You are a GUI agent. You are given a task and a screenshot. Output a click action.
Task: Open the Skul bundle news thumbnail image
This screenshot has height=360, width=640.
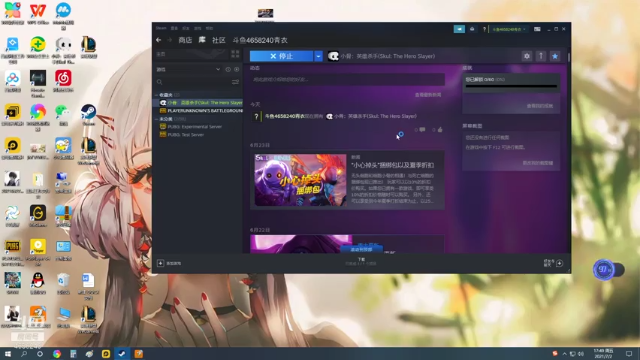(x=300, y=180)
